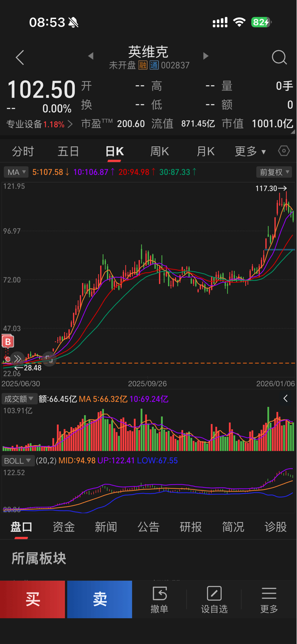The height and width of the screenshot is (644, 297).
Task: Tap the 设自选 add watchlist icon
Action: click(214, 593)
